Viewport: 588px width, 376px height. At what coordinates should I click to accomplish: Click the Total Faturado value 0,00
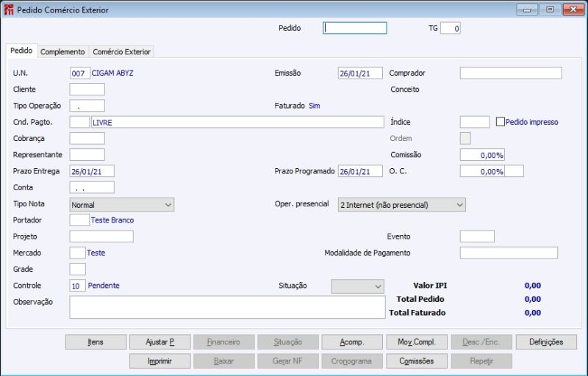tap(532, 313)
